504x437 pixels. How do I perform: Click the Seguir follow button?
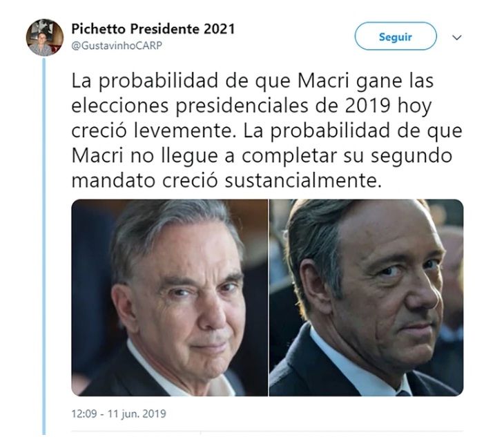coord(396,37)
